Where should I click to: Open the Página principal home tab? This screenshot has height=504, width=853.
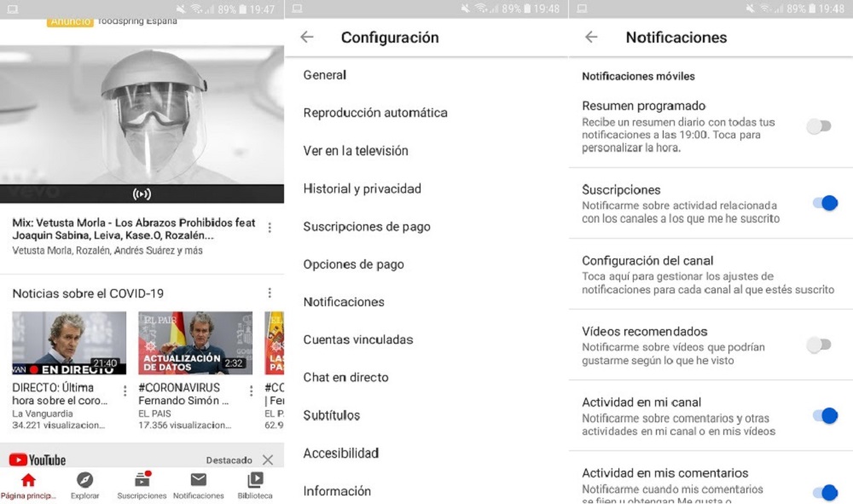tap(28, 486)
